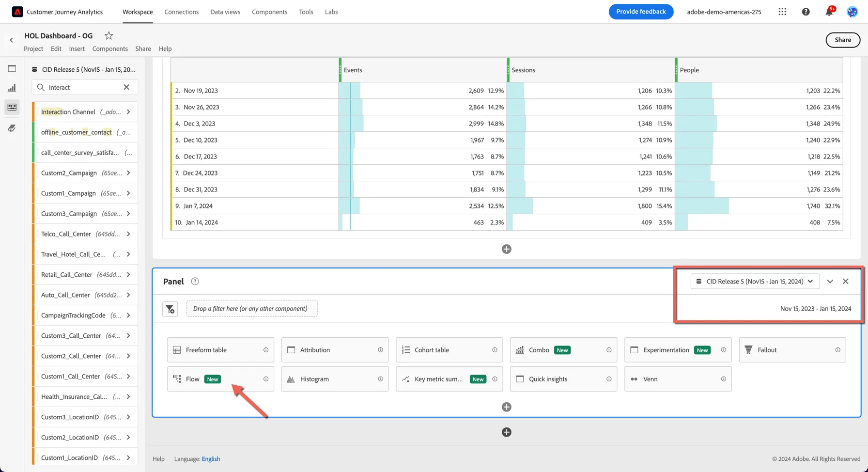Open the Visualizations icon in left rail
The height and width of the screenshot is (472, 868).
pyautogui.click(x=12, y=88)
